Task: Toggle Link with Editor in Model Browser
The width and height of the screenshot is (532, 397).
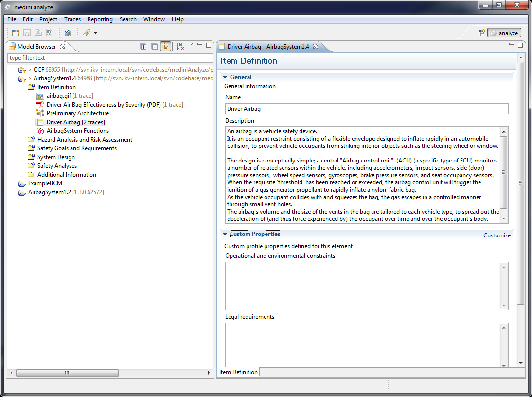Action: tap(165, 46)
